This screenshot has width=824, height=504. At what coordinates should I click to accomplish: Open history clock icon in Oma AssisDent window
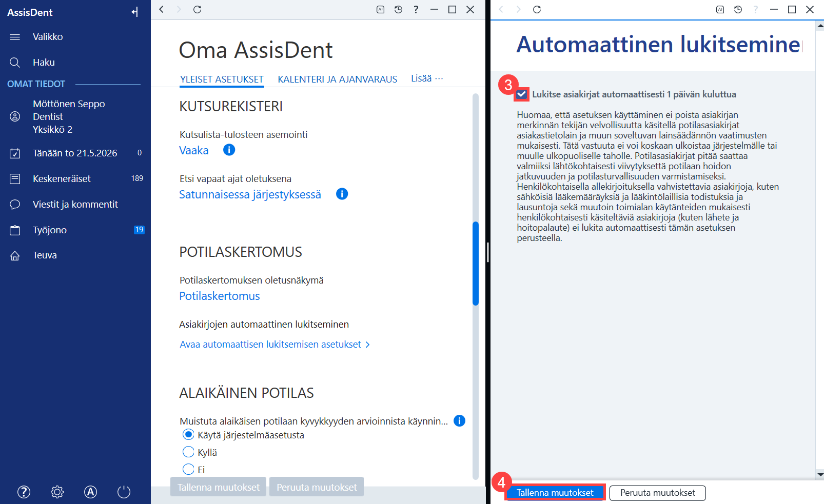(398, 9)
